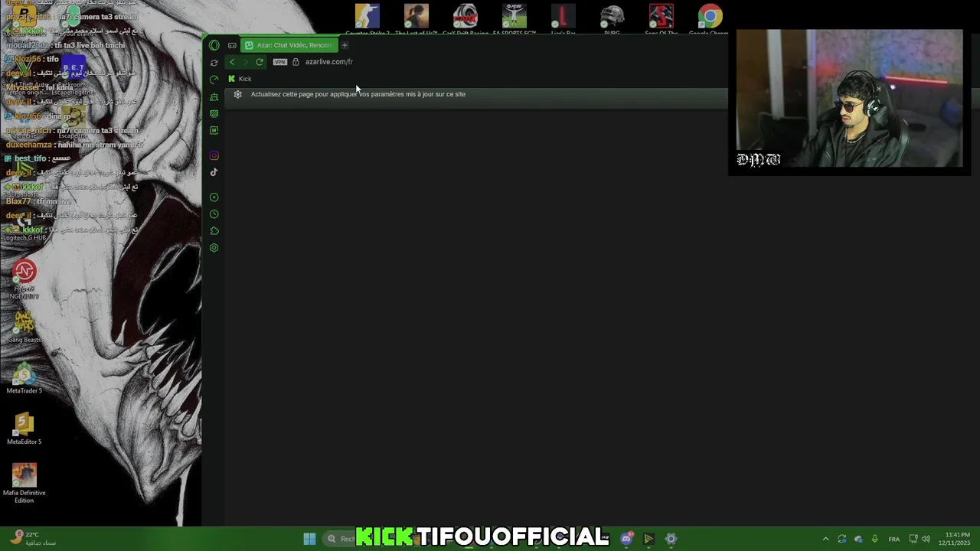Open a new tab with plus button
Viewport: 980px width, 551px height.
click(x=345, y=45)
